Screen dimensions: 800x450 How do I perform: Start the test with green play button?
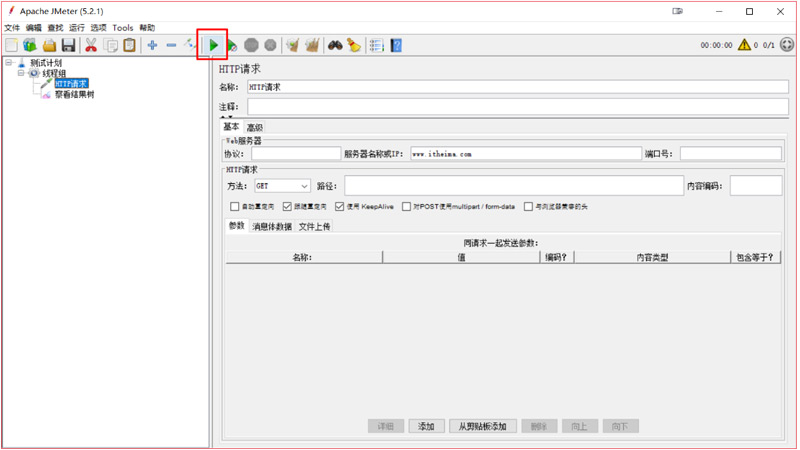[x=213, y=45]
